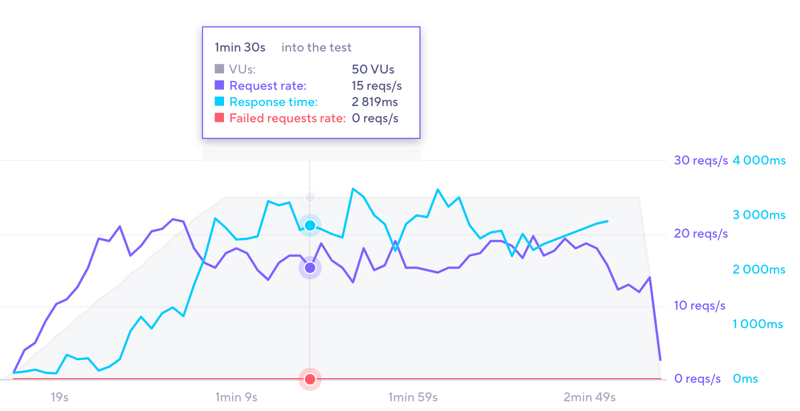800x411 pixels.
Task: Click the 1min 59s x-axis label
Action: click(x=413, y=398)
